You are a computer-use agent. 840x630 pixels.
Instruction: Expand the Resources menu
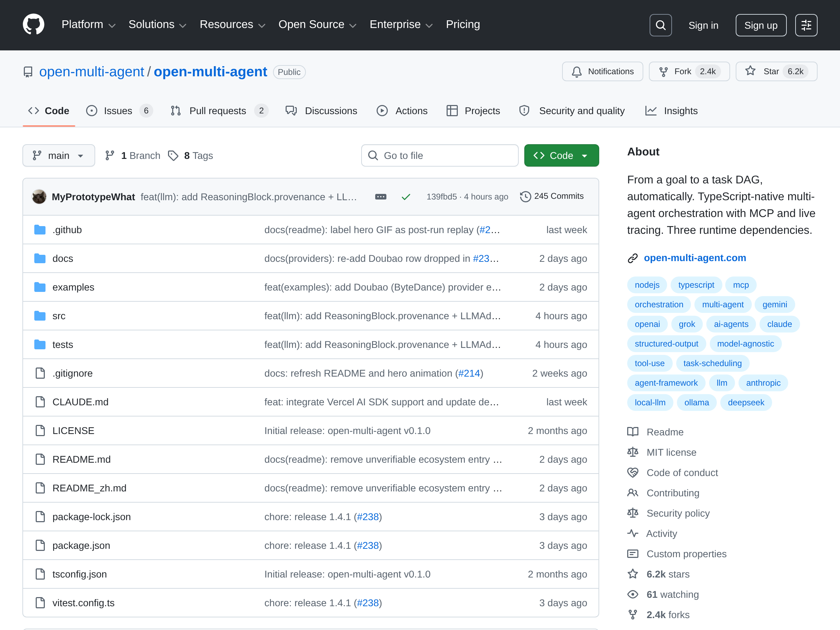pos(232,25)
